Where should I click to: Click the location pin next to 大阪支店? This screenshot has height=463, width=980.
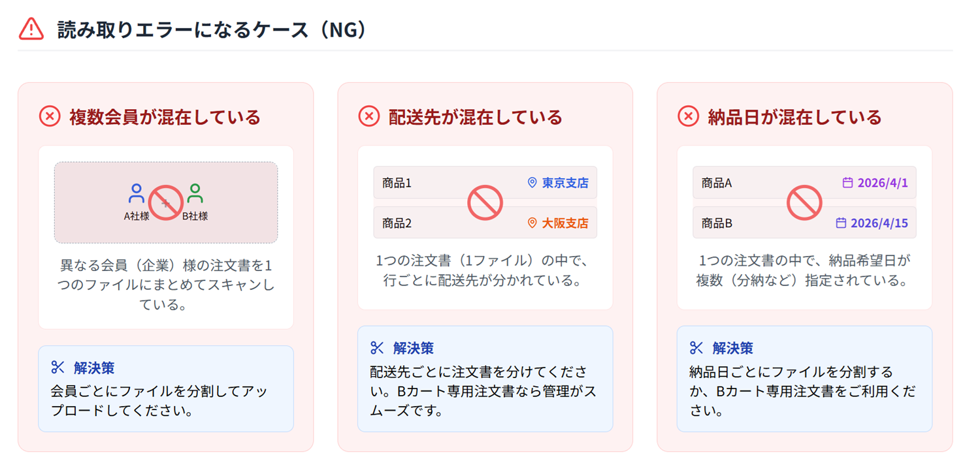(532, 223)
